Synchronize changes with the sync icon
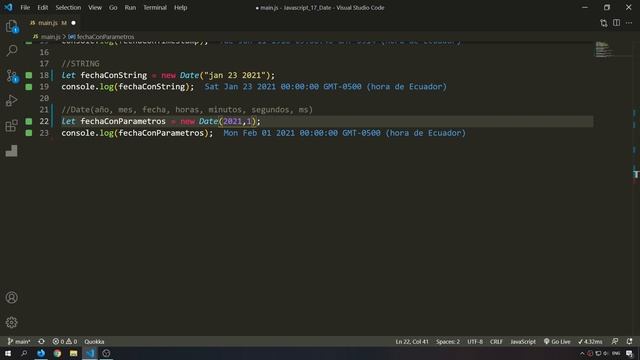Image resolution: width=640 pixels, height=360 pixels. [x=41, y=342]
